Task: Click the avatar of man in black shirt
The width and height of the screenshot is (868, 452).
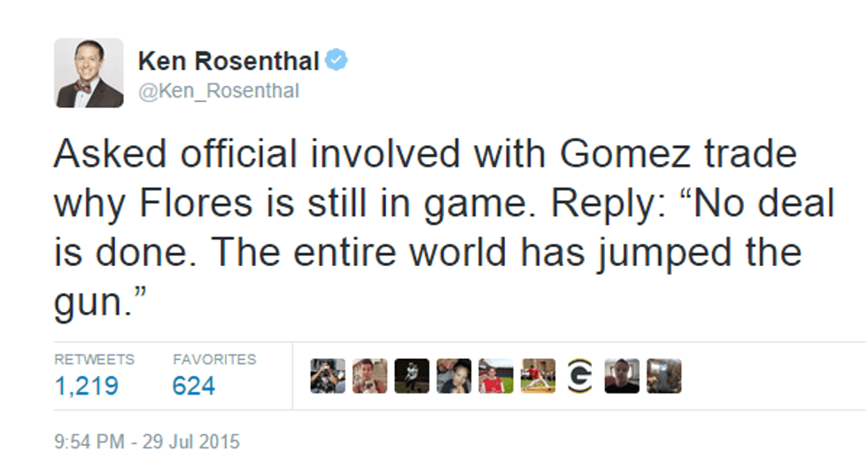Action: (x=622, y=376)
